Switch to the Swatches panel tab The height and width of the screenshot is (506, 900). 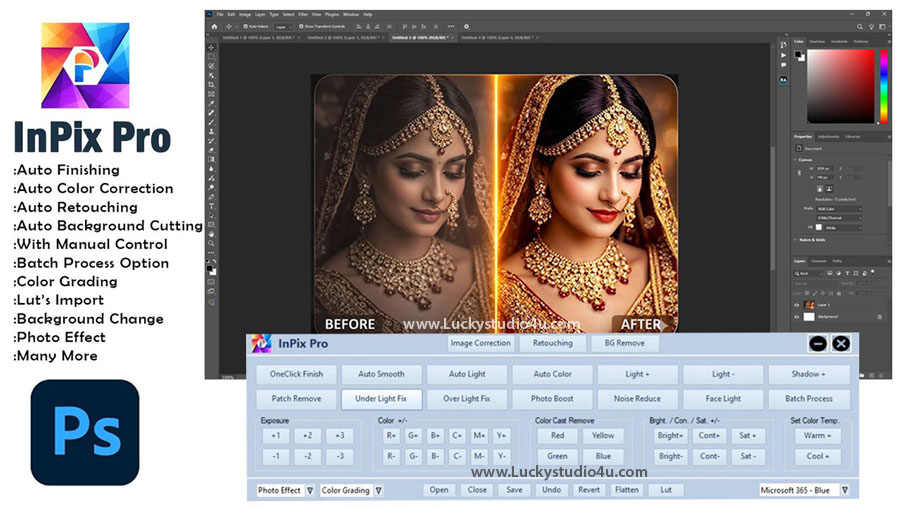pos(817,41)
